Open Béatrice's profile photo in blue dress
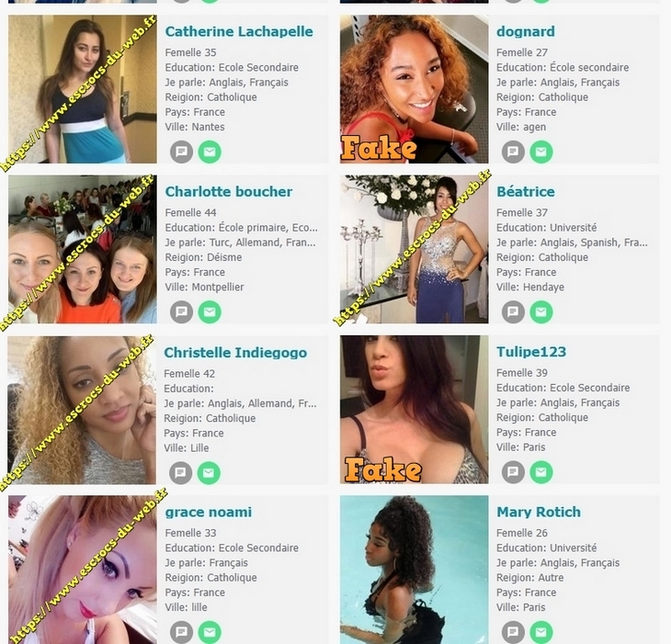Image resolution: width=671 pixels, height=644 pixels. (x=415, y=249)
